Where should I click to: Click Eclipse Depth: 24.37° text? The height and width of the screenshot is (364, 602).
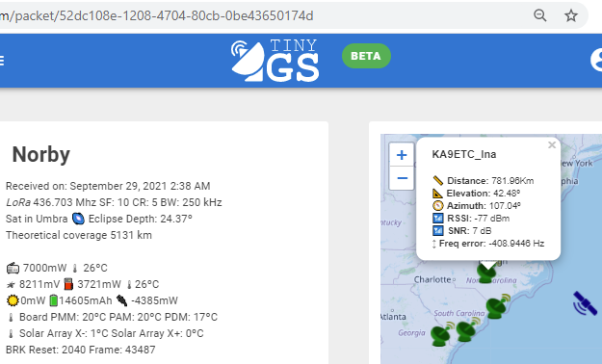click(140, 219)
